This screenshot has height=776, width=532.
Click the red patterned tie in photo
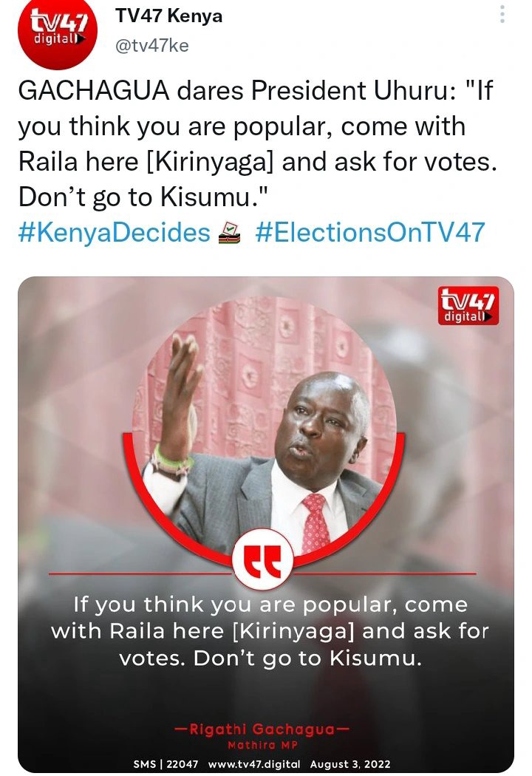tap(316, 523)
